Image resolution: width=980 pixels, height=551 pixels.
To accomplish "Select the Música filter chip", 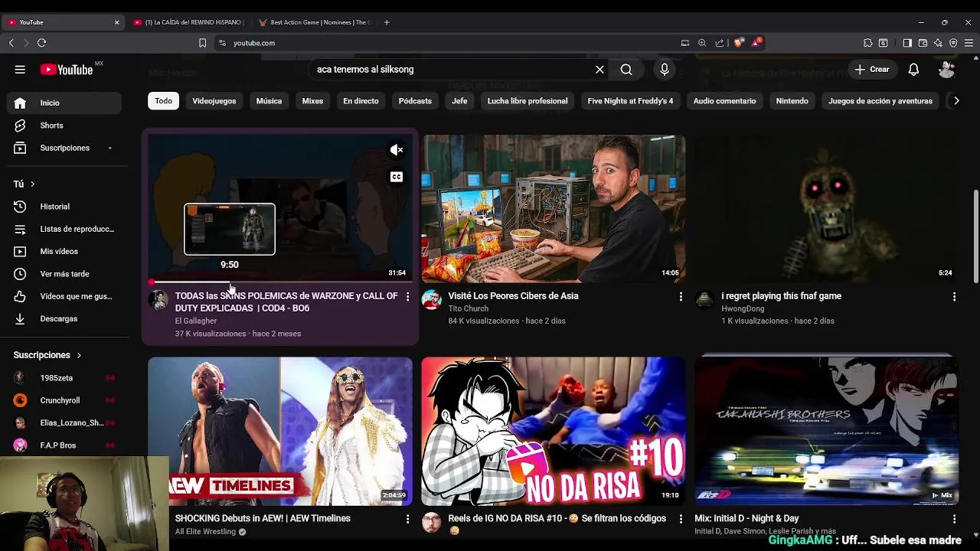I will point(269,101).
